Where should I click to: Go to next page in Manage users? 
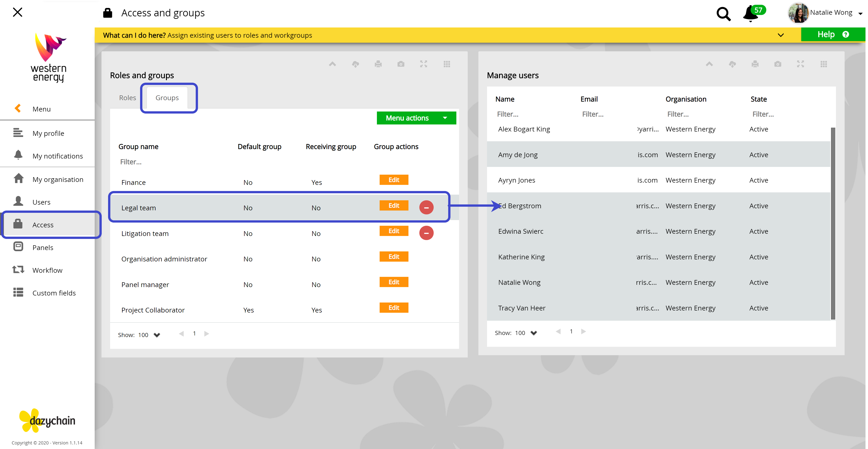tap(584, 331)
